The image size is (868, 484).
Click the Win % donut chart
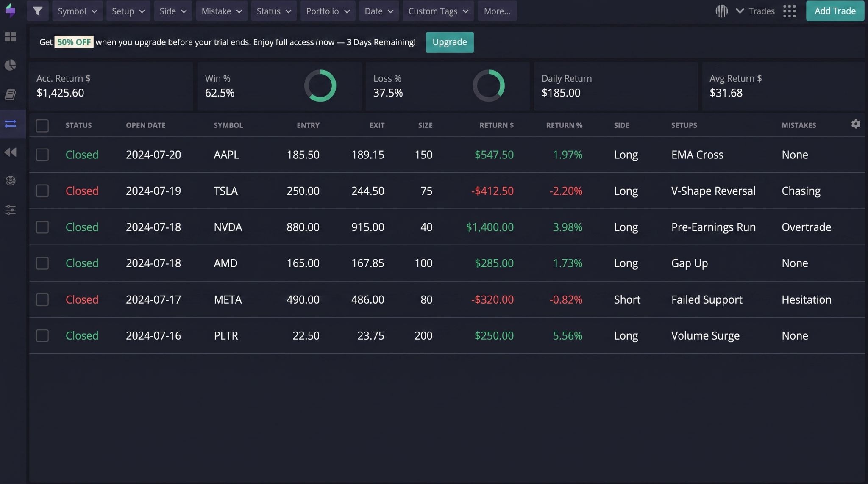pos(320,86)
